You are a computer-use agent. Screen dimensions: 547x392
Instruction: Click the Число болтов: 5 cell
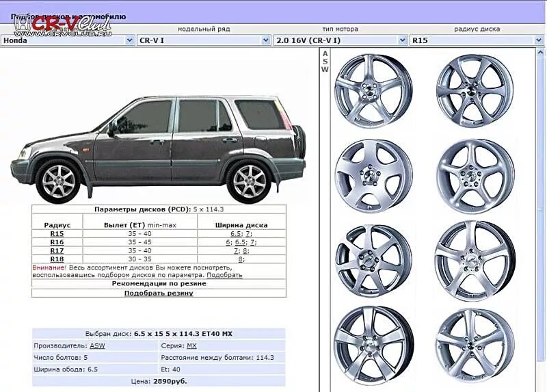pyautogui.click(x=95, y=357)
